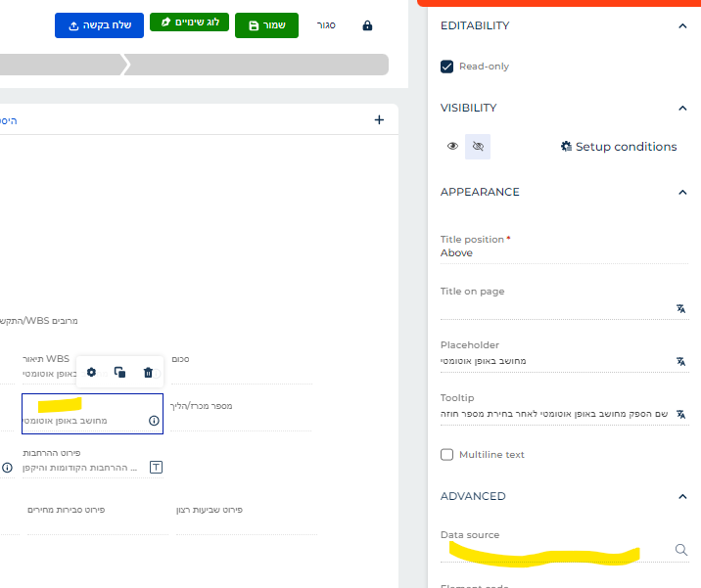Click the פירוט סבירות מחירים field
The height and width of the screenshot is (588, 701).
coord(98,520)
